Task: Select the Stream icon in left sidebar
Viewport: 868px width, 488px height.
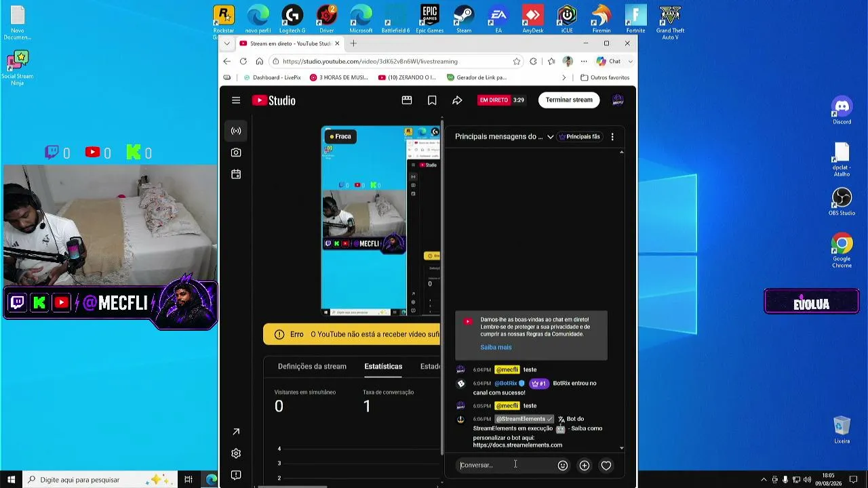Action: click(236, 131)
